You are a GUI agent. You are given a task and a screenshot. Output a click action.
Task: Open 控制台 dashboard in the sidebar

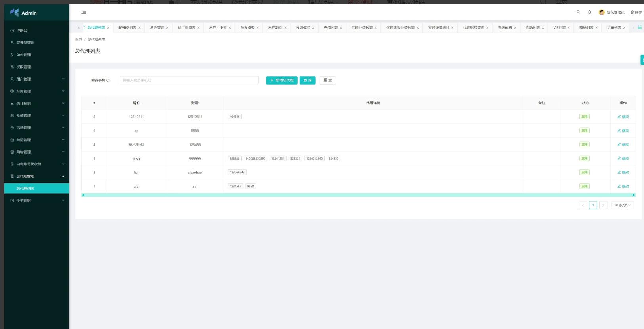point(22,31)
